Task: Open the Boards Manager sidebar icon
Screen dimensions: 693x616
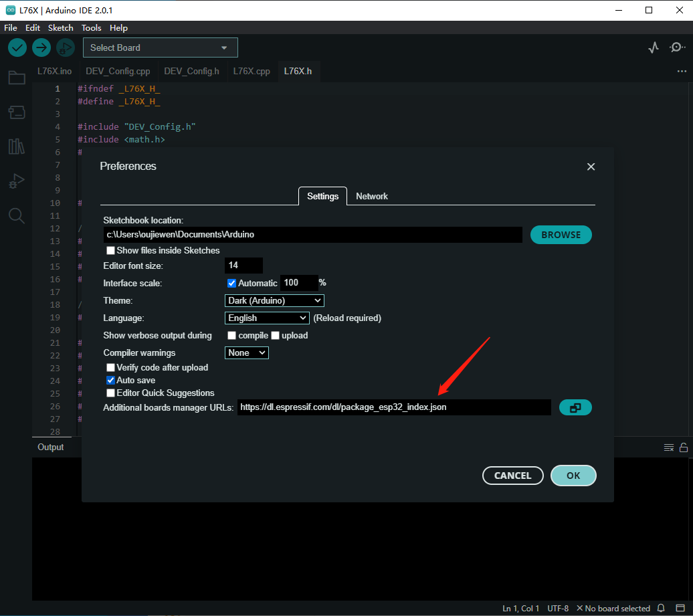Action: (x=17, y=112)
